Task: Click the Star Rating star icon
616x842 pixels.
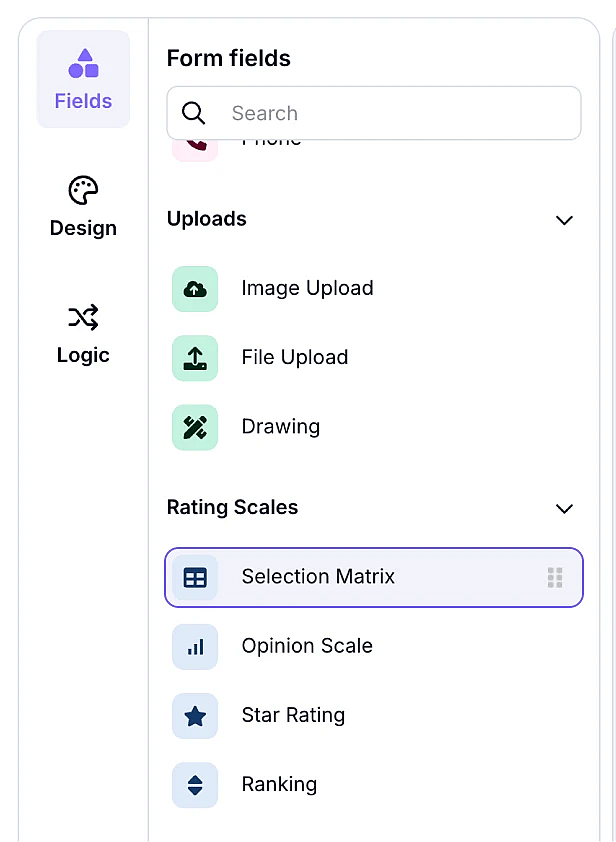Action: pyautogui.click(x=195, y=716)
